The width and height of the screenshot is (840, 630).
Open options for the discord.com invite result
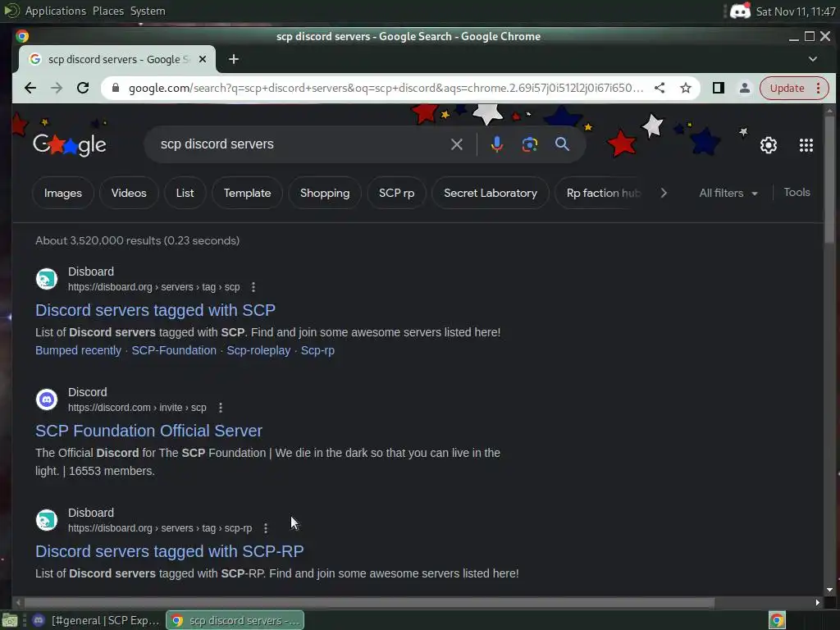coord(220,408)
